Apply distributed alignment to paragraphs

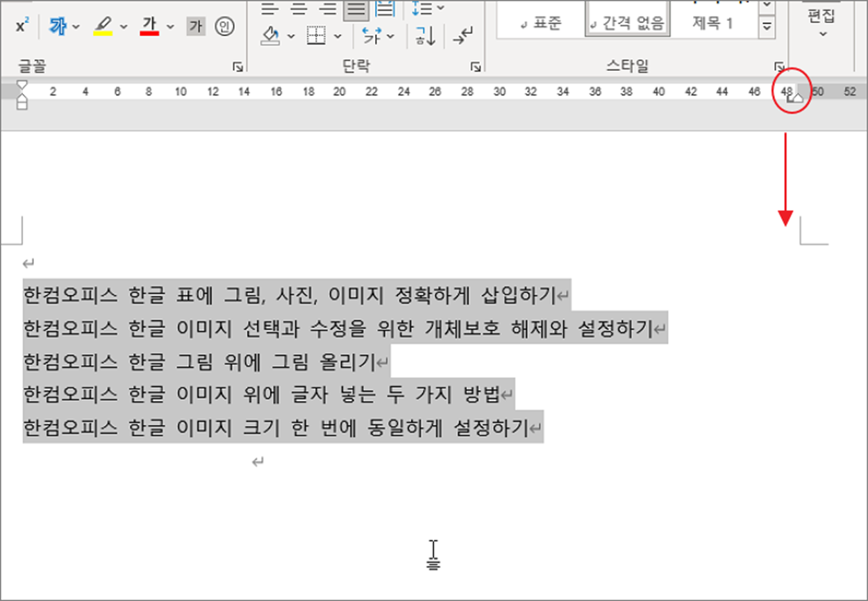click(x=384, y=8)
